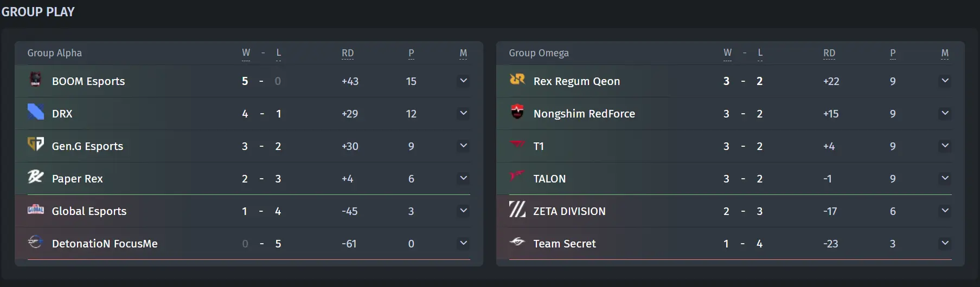
Task: Open the T1 team page link
Action: coord(539,146)
